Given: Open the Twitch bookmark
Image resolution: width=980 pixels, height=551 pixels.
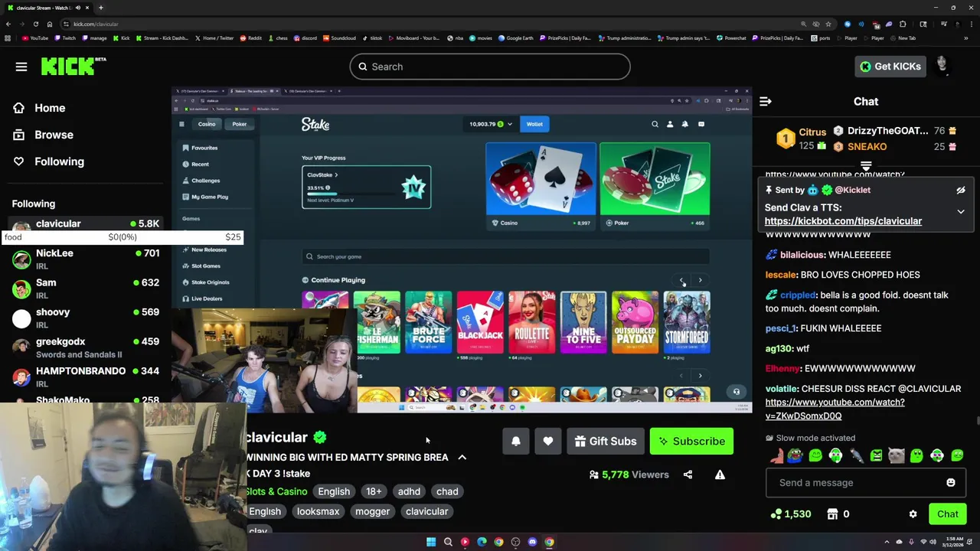Looking at the screenshot, I should click(x=64, y=38).
